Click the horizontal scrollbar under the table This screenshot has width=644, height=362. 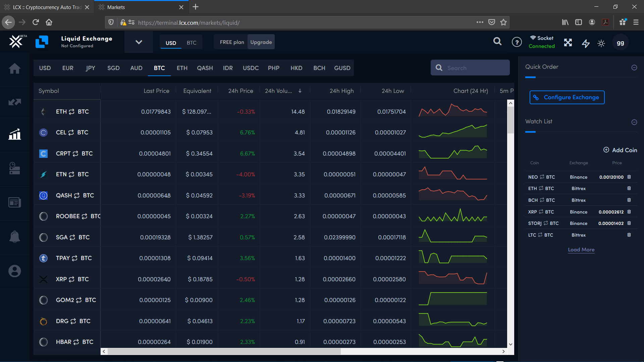224,351
